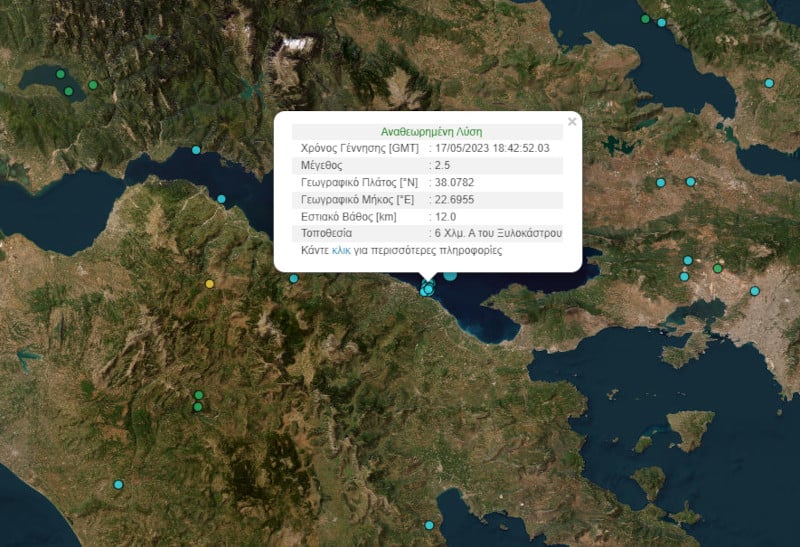Click the 'κλικ' link for more information

coord(341,251)
